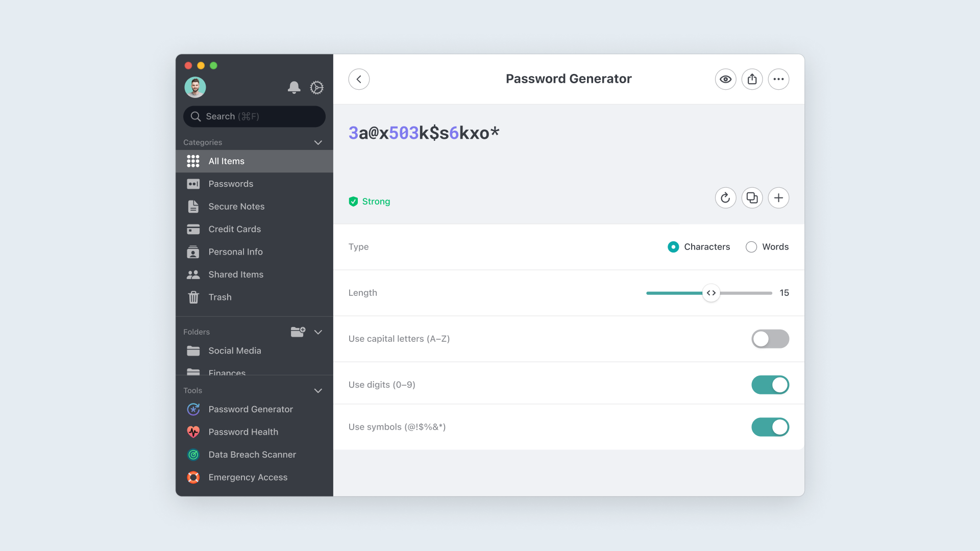This screenshot has height=551, width=980.
Task: Click the Search input field
Action: pos(254,116)
